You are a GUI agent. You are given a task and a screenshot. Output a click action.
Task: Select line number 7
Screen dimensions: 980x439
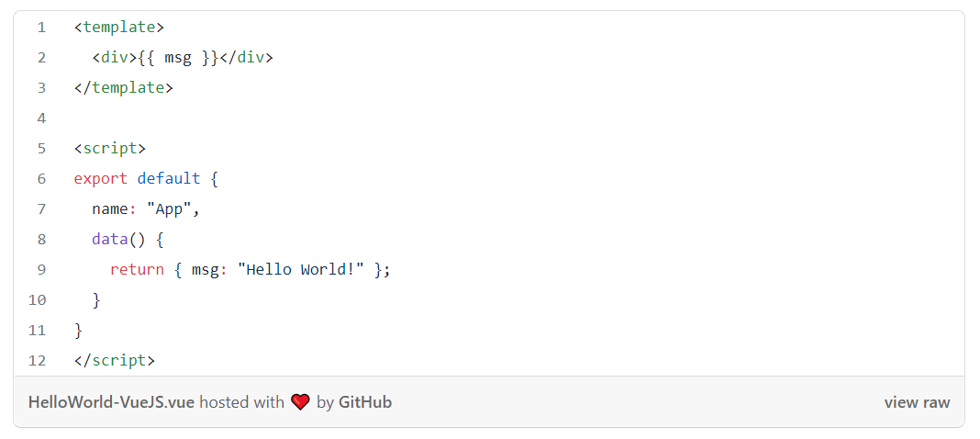(41, 209)
